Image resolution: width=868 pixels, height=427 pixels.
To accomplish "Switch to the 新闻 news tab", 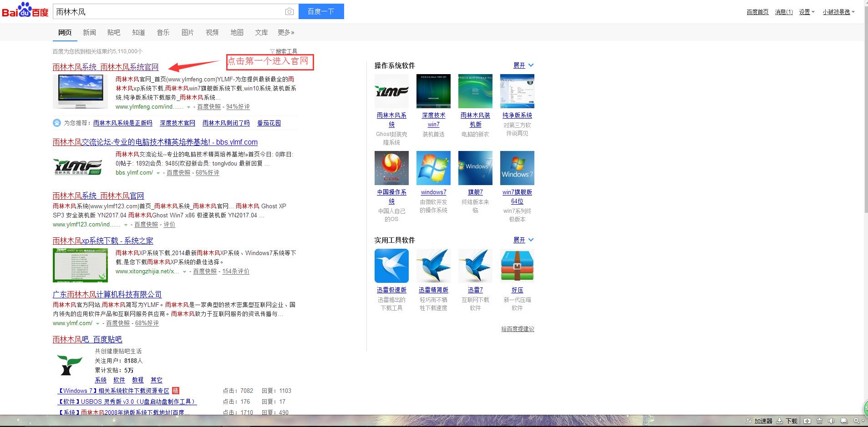I will click(89, 32).
